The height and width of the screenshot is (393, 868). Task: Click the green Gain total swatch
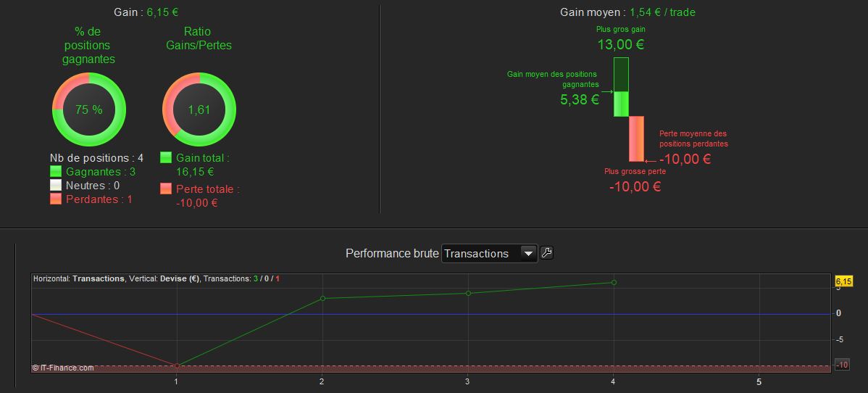[x=166, y=157]
